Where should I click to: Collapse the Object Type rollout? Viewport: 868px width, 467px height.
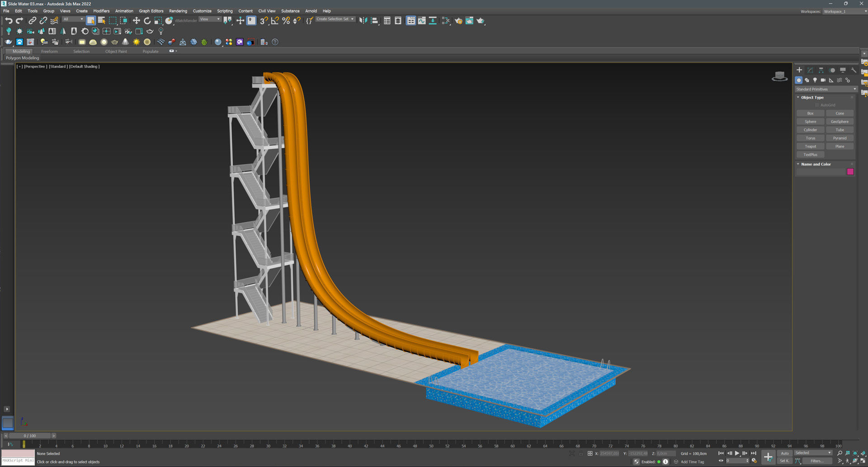click(812, 97)
